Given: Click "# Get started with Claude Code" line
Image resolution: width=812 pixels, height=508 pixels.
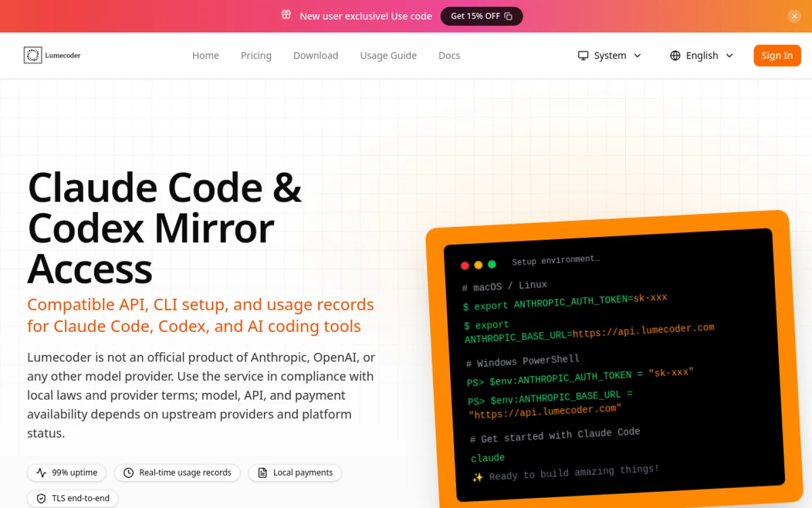Looking at the screenshot, I should pyautogui.click(x=555, y=435).
